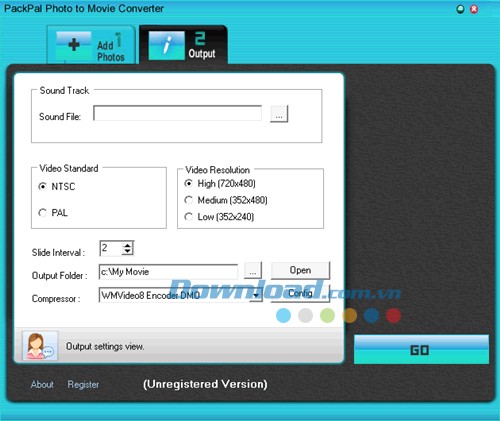The height and width of the screenshot is (421, 500).
Task: Click the pen icon on Output tab
Action: (166, 46)
